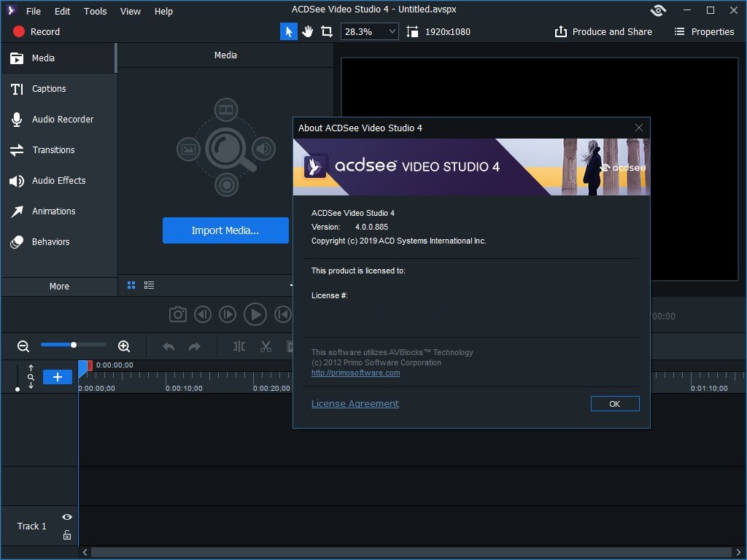Open the Tools menu
This screenshot has height=560, width=747.
point(96,11)
